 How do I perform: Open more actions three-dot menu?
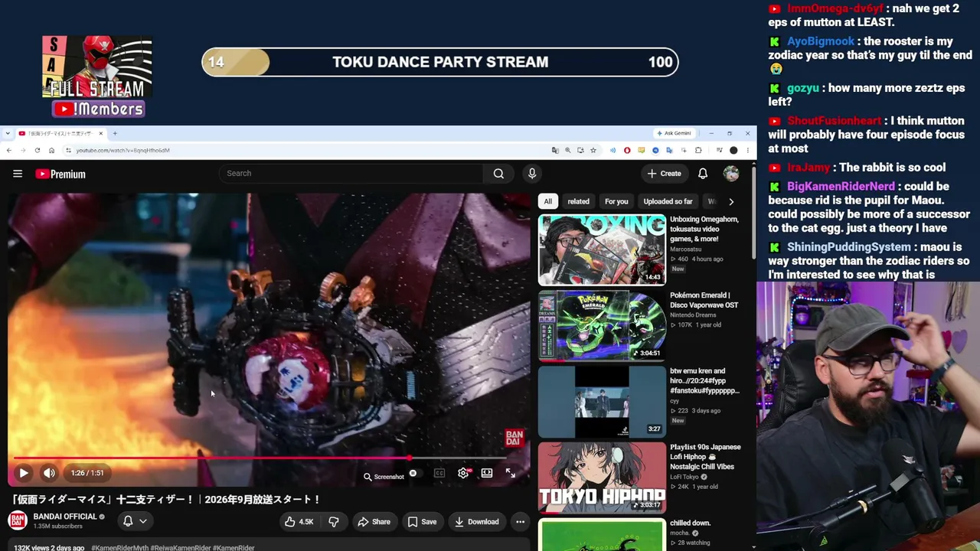521,522
